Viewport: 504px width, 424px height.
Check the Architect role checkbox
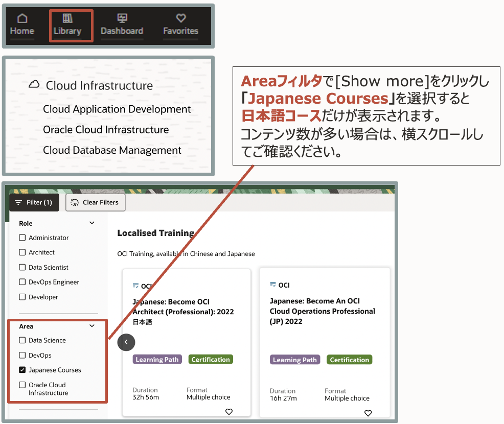(22, 252)
